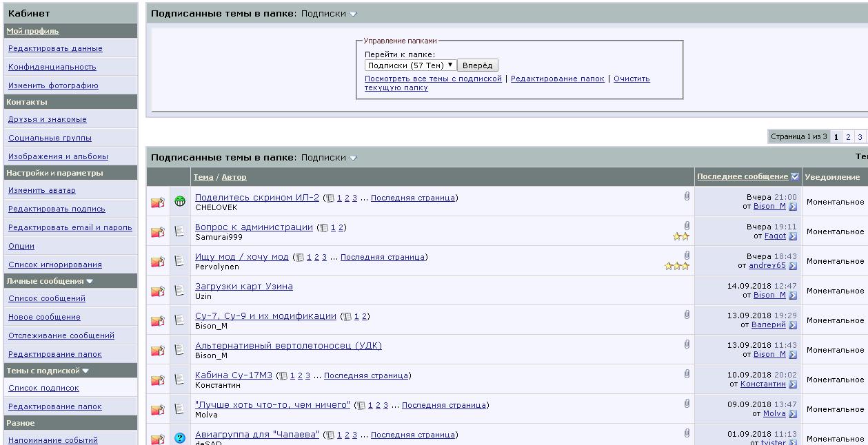Viewport: 868px width, 445px height.
Task: Open the Подписки (57 Тем) folder dropdown
Action: coord(411,65)
